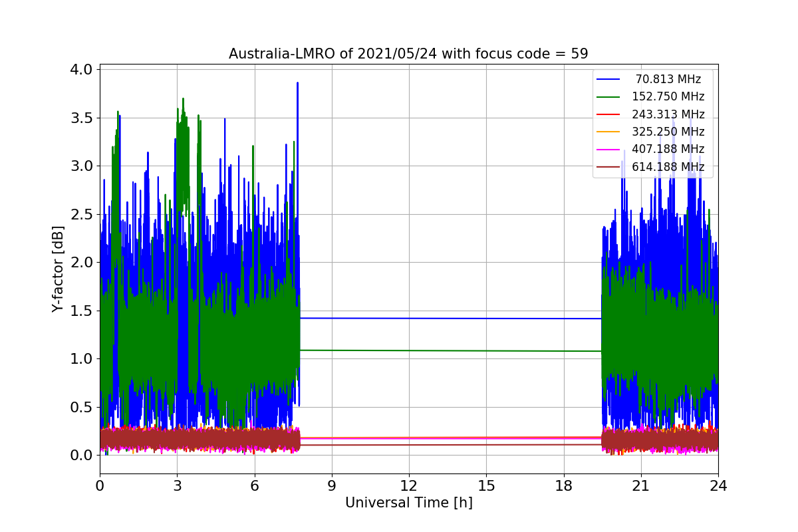
Task: Click the x-axis tick label 3
Action: coord(177,485)
